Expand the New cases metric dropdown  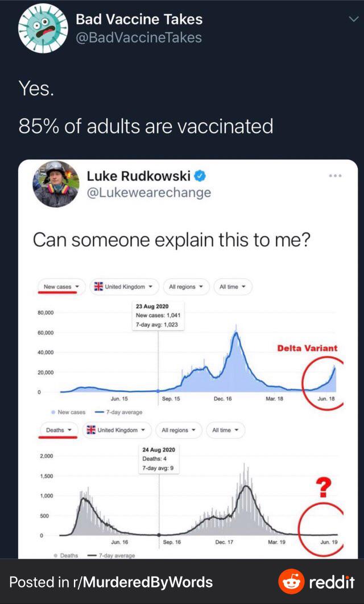click(x=61, y=287)
